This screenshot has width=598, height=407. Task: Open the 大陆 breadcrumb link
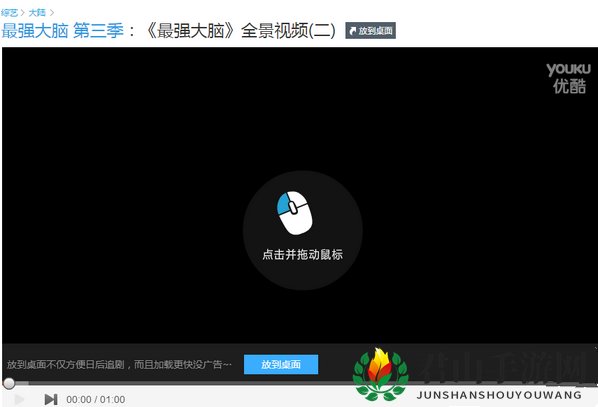tap(37, 13)
